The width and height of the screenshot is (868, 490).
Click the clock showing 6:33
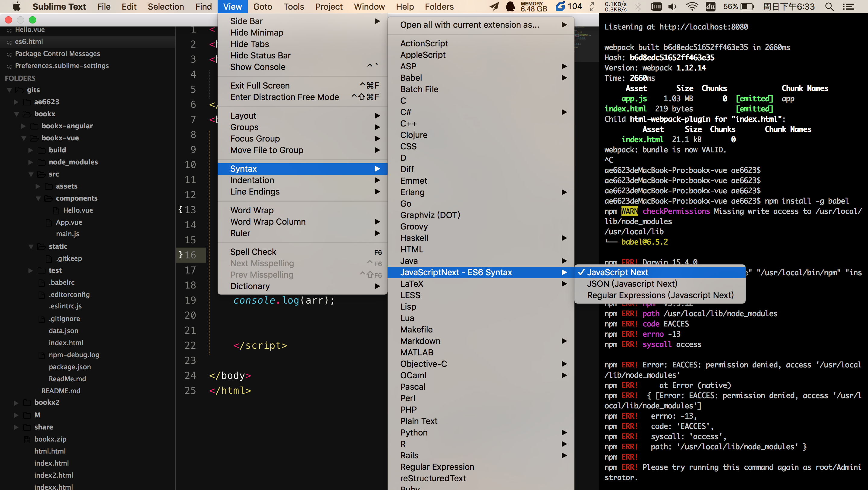pos(788,6)
